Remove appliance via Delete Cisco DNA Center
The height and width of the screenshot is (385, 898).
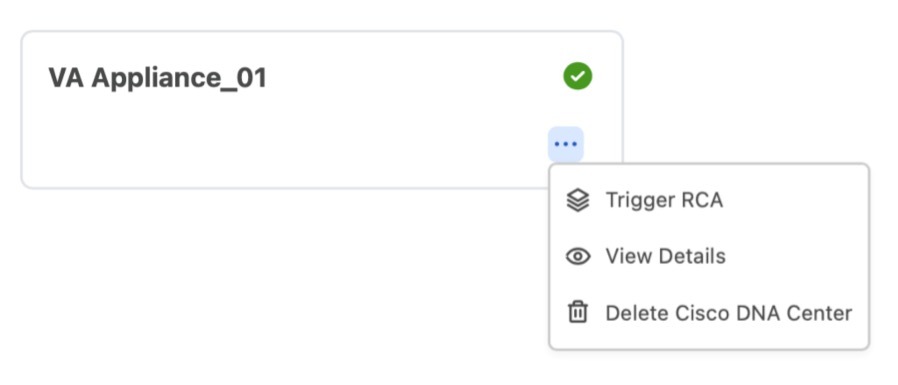point(728,313)
